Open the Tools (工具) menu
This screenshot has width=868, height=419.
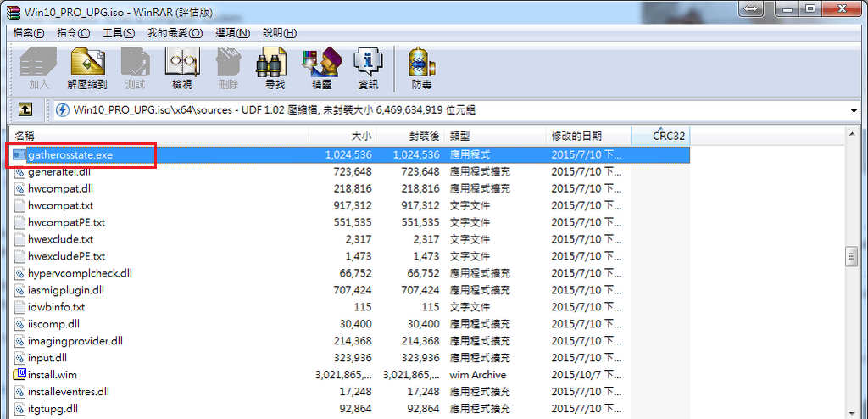pos(119,33)
